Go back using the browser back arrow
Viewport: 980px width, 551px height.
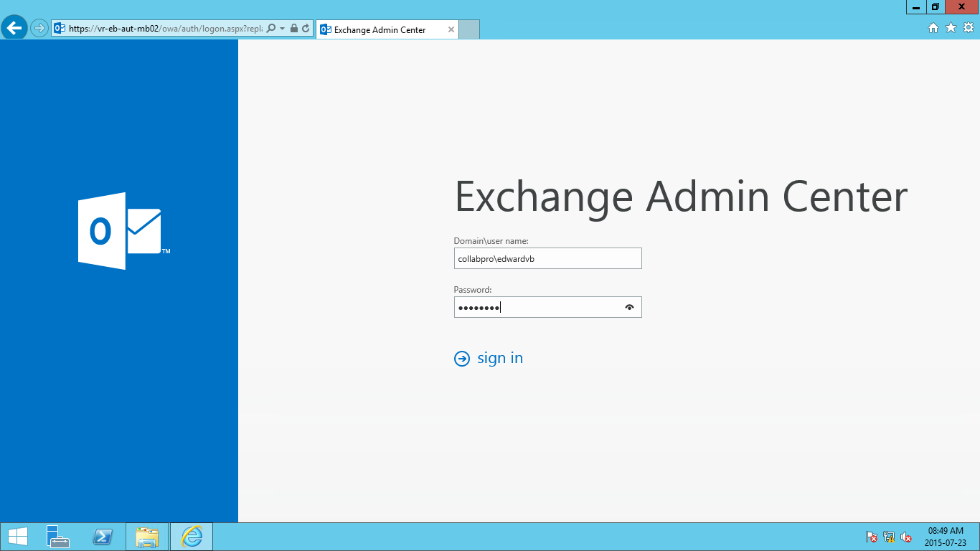click(x=14, y=28)
